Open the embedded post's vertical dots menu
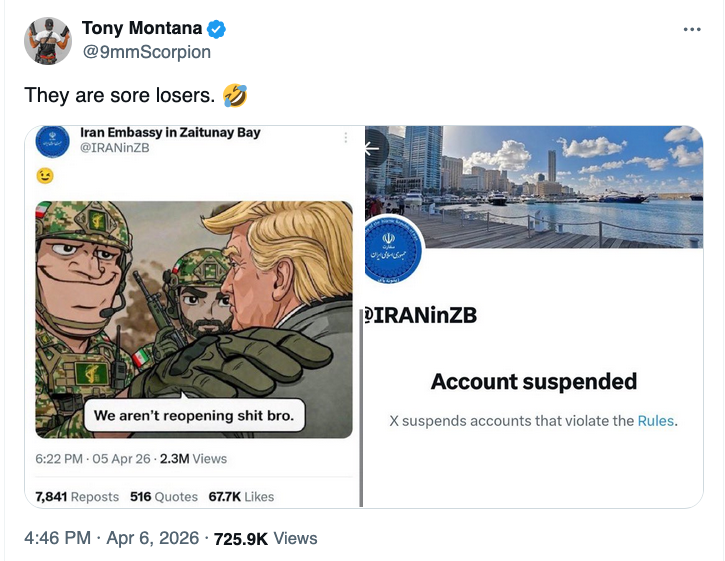 pos(346,137)
